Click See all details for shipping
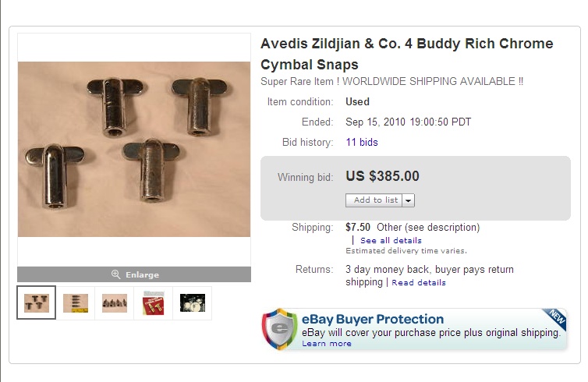588x382 pixels. [x=391, y=241]
